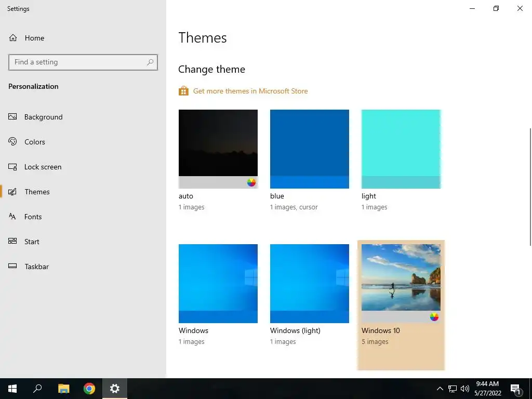This screenshot has height=399, width=532.
Task: Click the "blue" theme name label
Action: click(277, 196)
